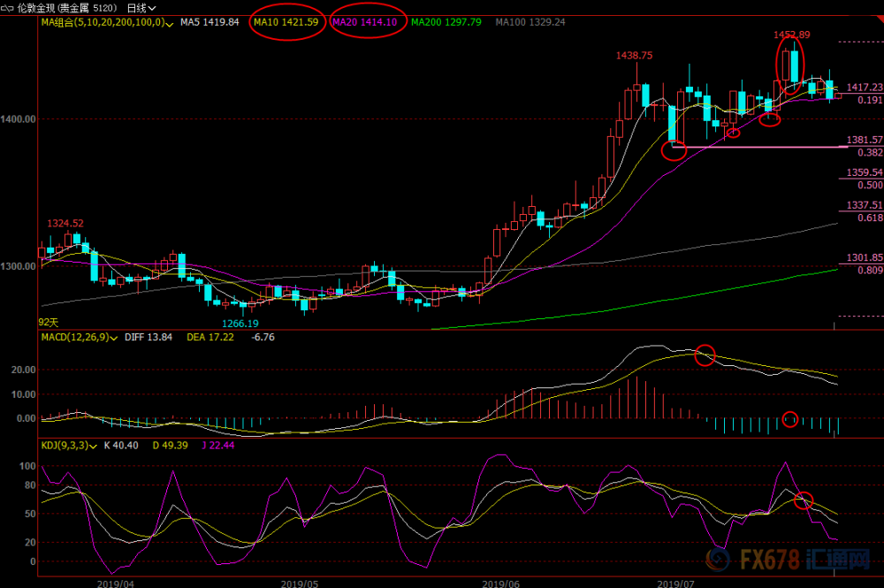The height and width of the screenshot is (588, 884).
Task: Click the 20.00 MACD axis label
Action: point(24,370)
